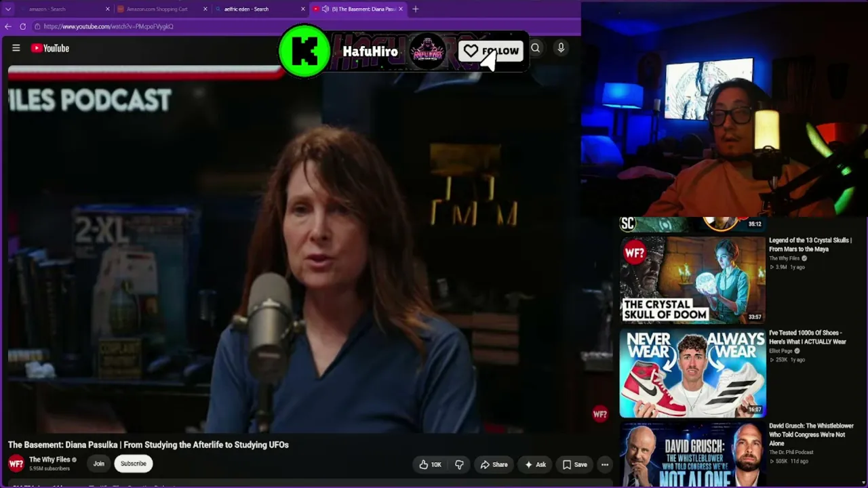Open 'The Why Files' channel name link
The width and height of the screenshot is (868, 488).
pyautogui.click(x=50, y=460)
